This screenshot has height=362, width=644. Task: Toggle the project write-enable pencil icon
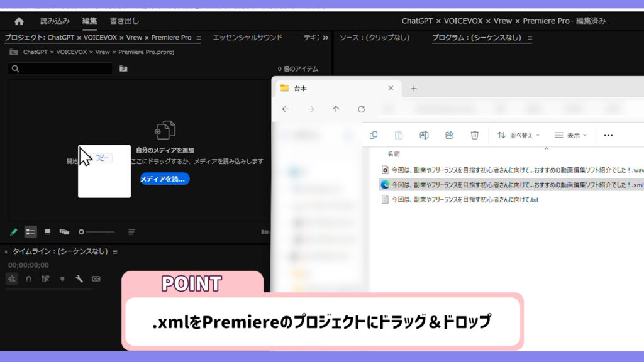14,232
